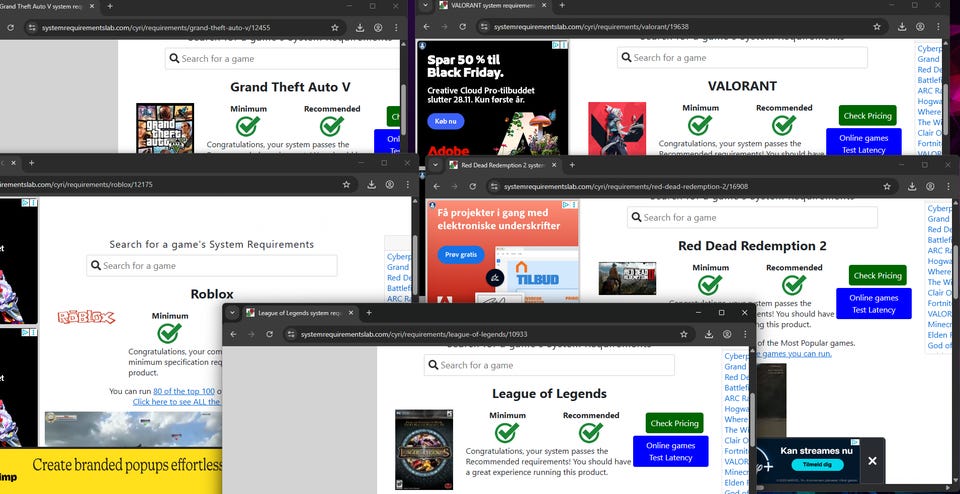The height and width of the screenshot is (494, 960).
Task: Click Check Pricing in League of Legends window
Action: (x=674, y=423)
